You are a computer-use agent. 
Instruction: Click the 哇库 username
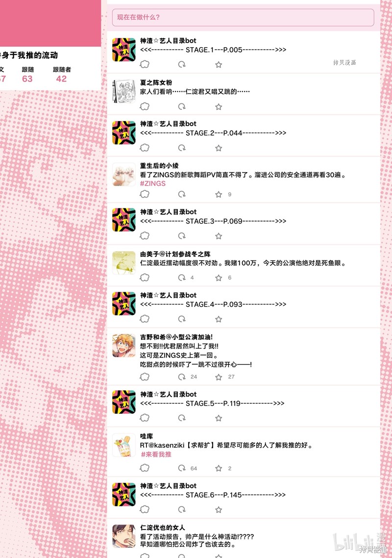[x=147, y=436]
